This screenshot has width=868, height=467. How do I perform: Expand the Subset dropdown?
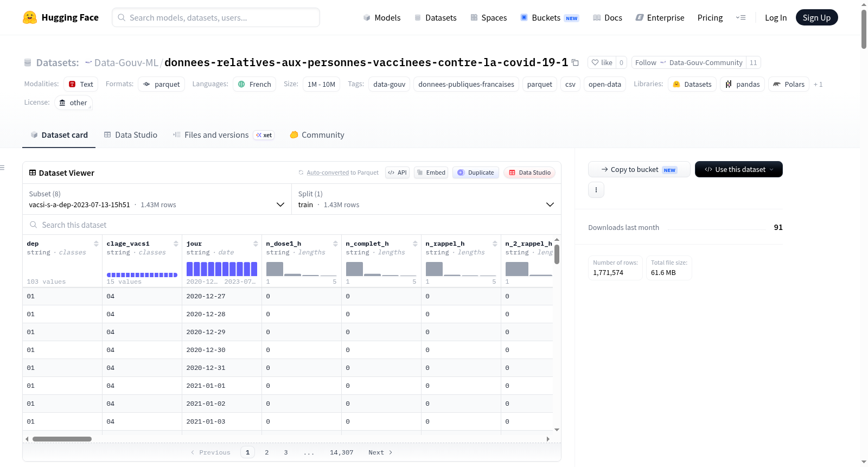157,199
